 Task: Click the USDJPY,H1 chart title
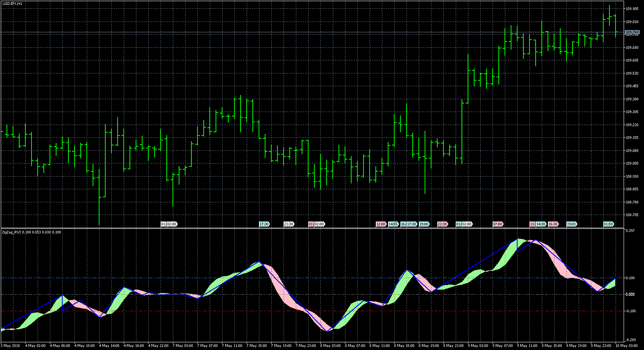click(x=12, y=3)
